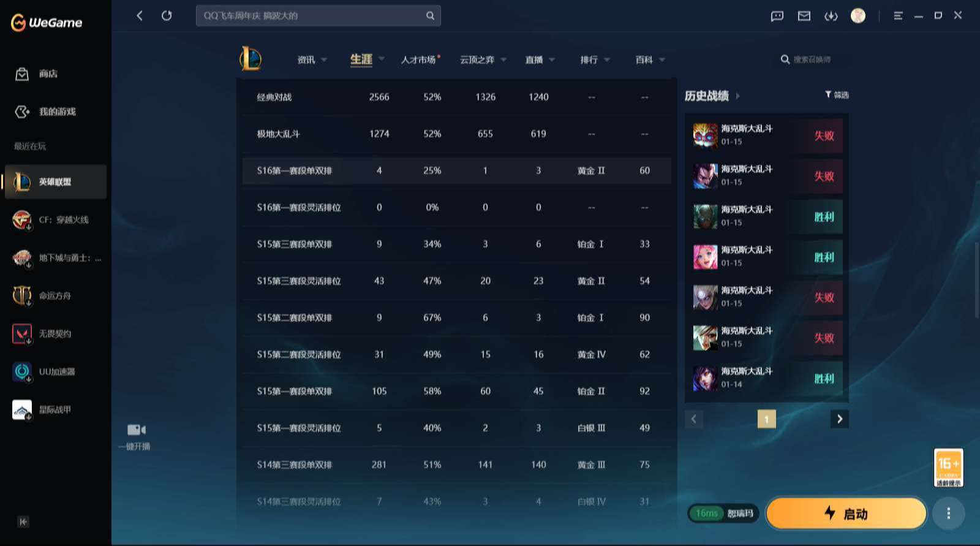This screenshot has height=546, width=980.
Task: Go to next match history page
Action: pos(839,419)
